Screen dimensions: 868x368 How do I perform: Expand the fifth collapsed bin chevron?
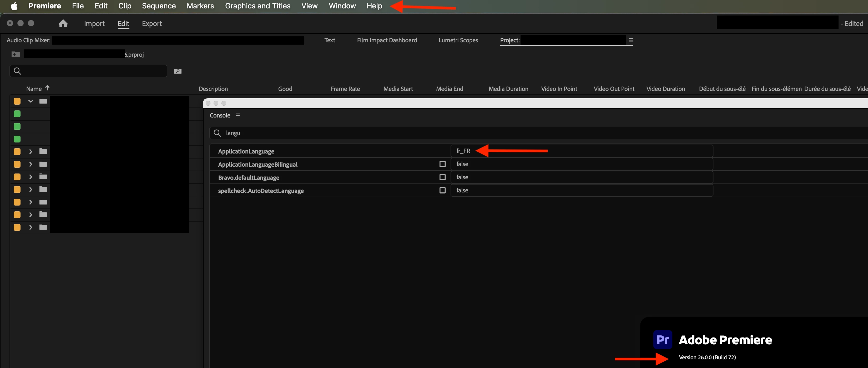point(31,202)
